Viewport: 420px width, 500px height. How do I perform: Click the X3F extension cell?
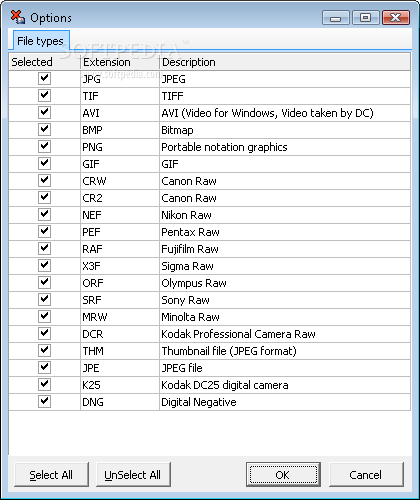click(x=120, y=266)
